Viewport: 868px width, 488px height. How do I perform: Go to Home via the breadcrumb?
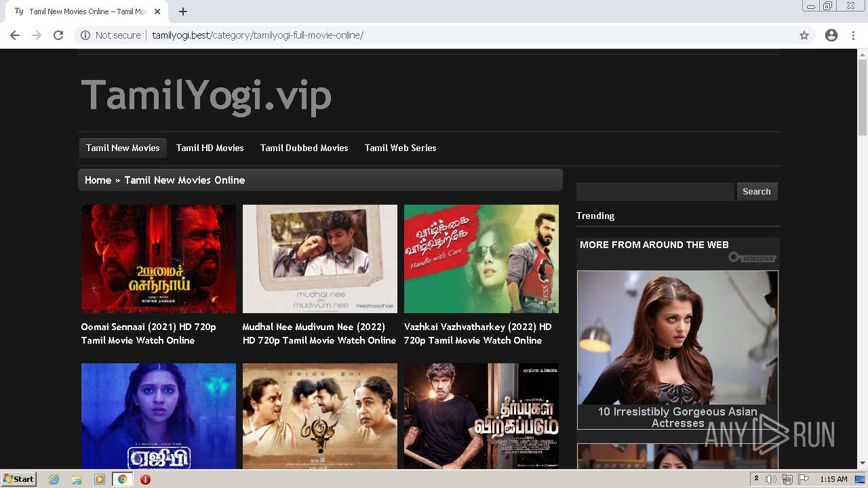tap(98, 180)
